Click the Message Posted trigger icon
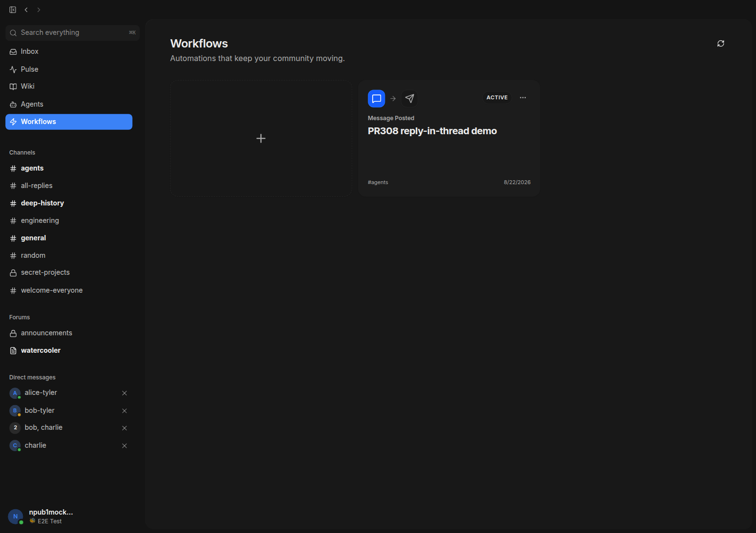756x533 pixels. click(x=377, y=98)
